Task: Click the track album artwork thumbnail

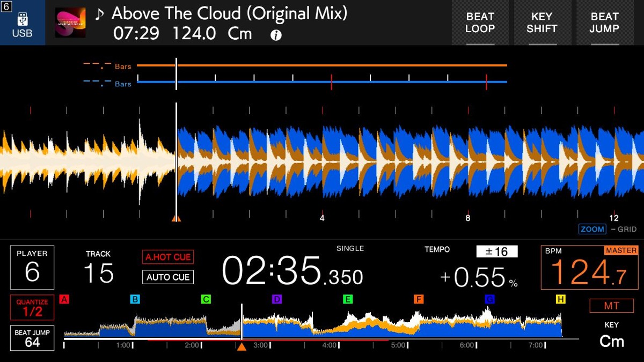Action: click(70, 23)
